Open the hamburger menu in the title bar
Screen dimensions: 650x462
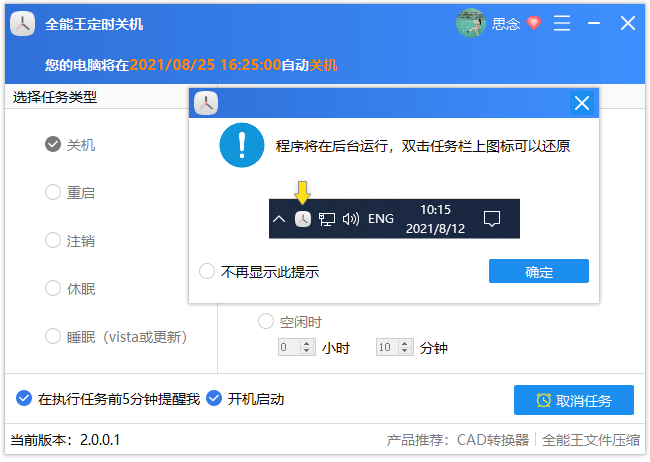point(562,23)
